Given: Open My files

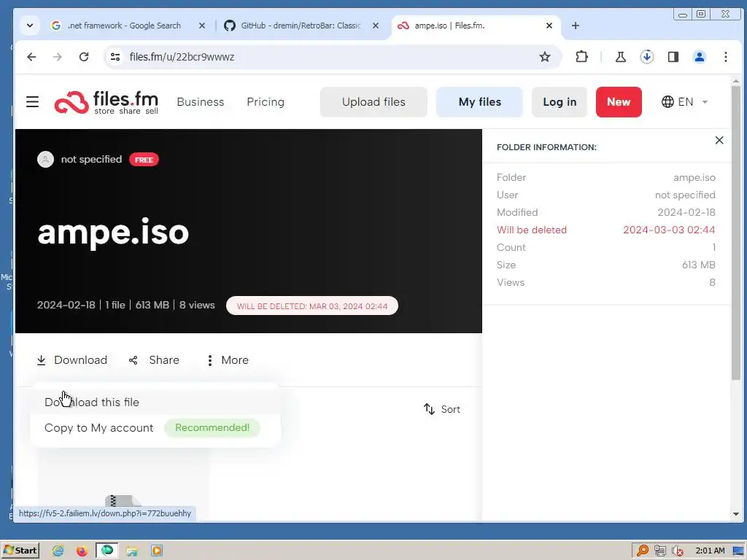Looking at the screenshot, I should pos(480,102).
